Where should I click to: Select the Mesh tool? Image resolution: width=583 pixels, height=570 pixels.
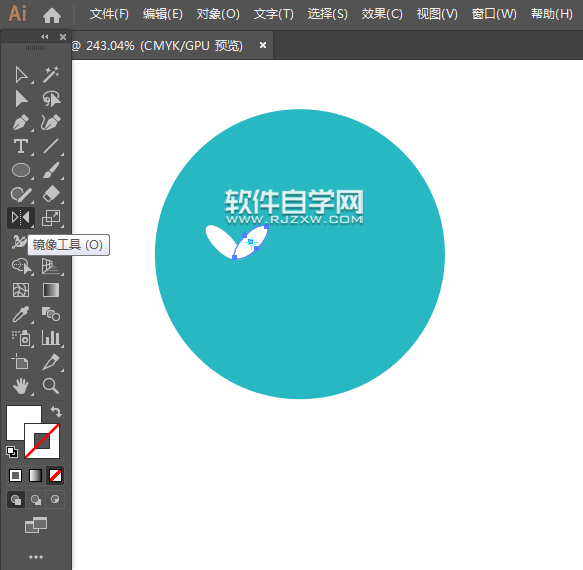[21, 290]
